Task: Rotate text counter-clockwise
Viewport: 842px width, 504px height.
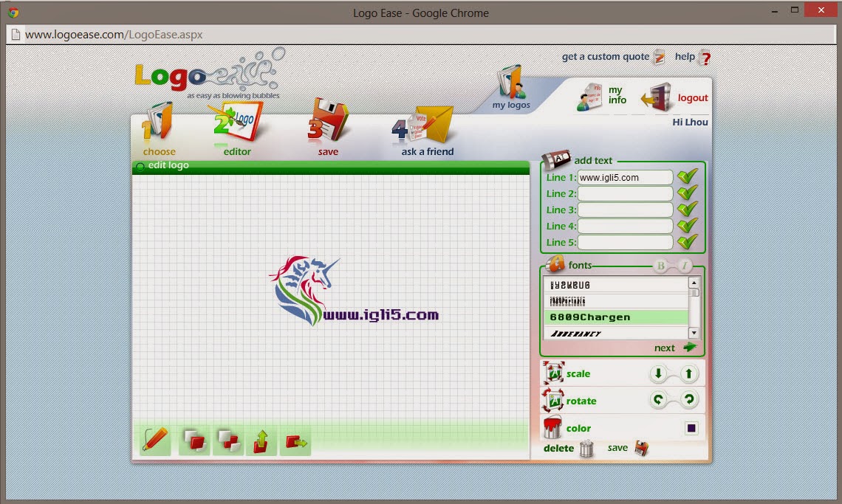Action: pyautogui.click(x=658, y=401)
